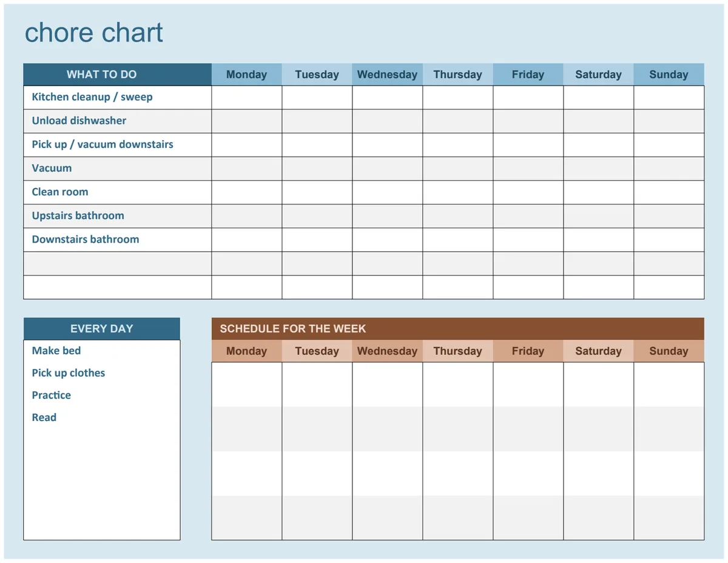Image resolution: width=728 pixels, height=563 pixels.
Task: Select Monday header in the weekly schedule
Action: (247, 351)
